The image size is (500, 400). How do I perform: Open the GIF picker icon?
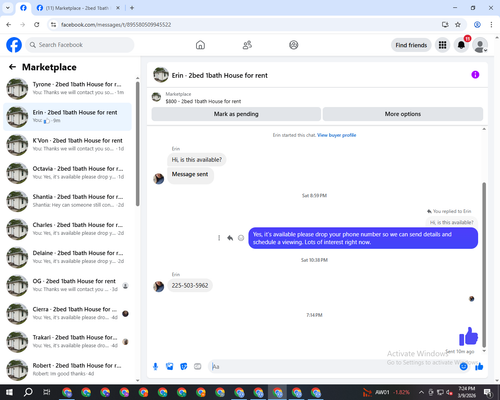[x=198, y=367]
